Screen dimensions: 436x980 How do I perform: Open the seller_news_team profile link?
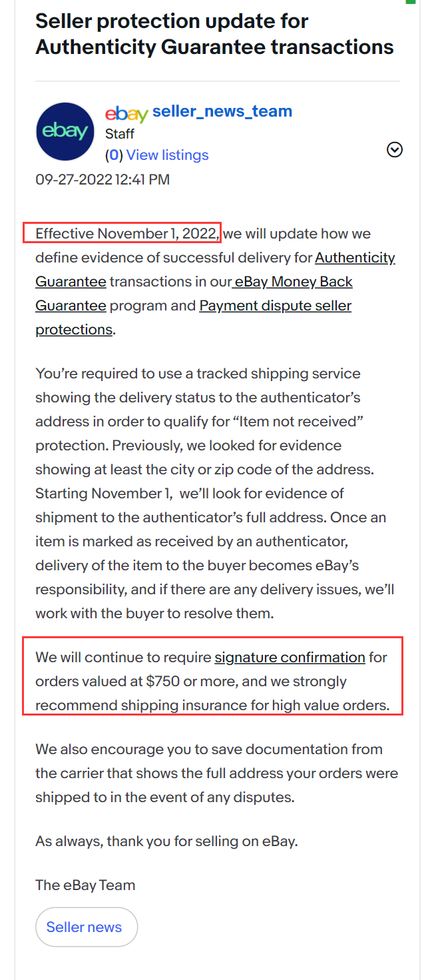(222, 111)
